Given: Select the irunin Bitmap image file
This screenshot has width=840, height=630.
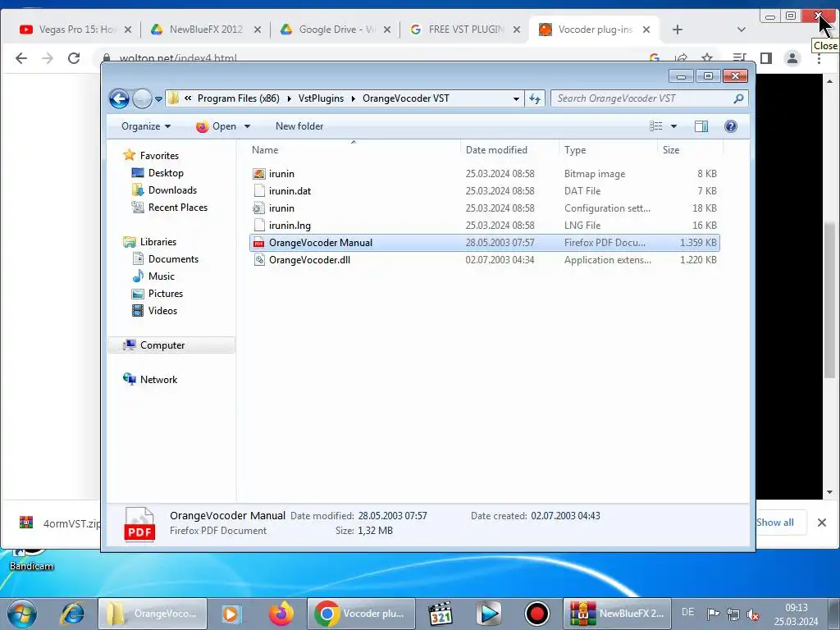Looking at the screenshot, I should click(x=484, y=174).
